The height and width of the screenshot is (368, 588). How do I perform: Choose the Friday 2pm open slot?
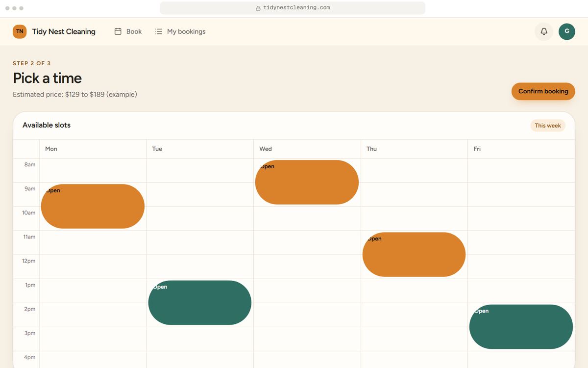(521, 327)
